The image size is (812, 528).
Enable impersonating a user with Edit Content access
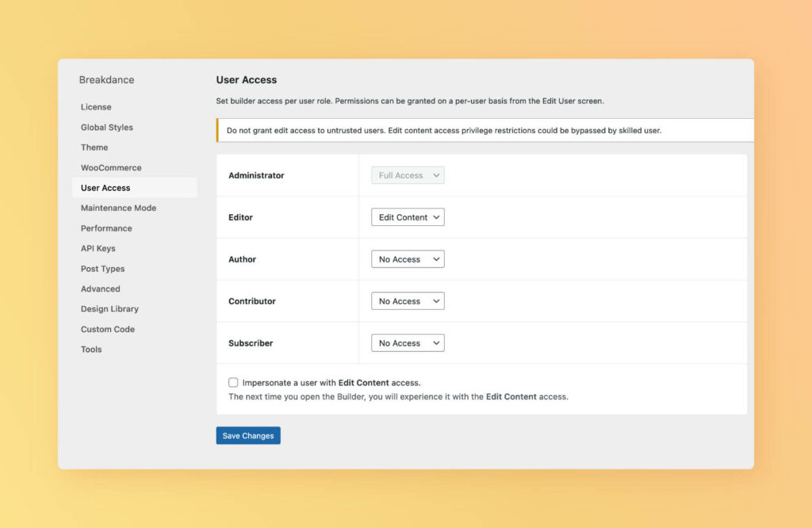pyautogui.click(x=232, y=382)
